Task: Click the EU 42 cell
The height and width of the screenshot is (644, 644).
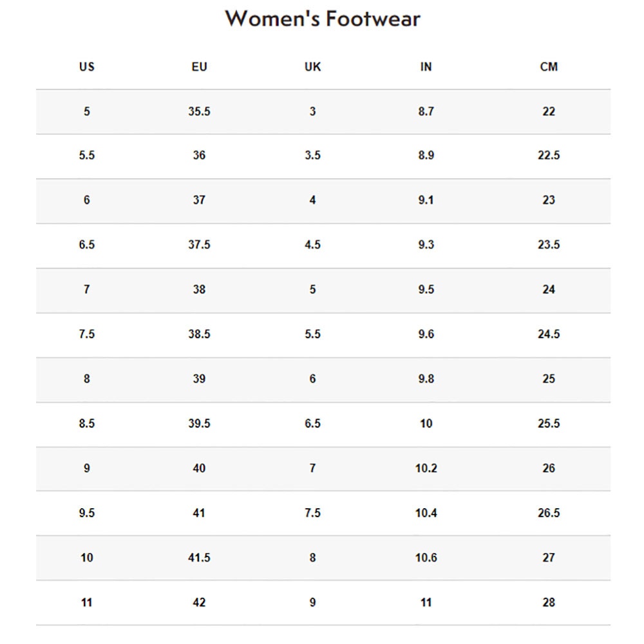Action: click(x=199, y=603)
